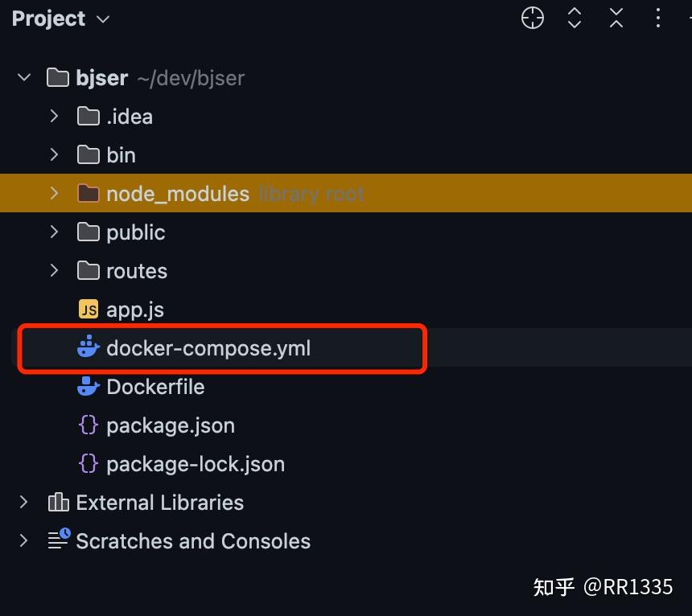Click the Expand All icon
The width and height of the screenshot is (692, 616).
point(574,18)
